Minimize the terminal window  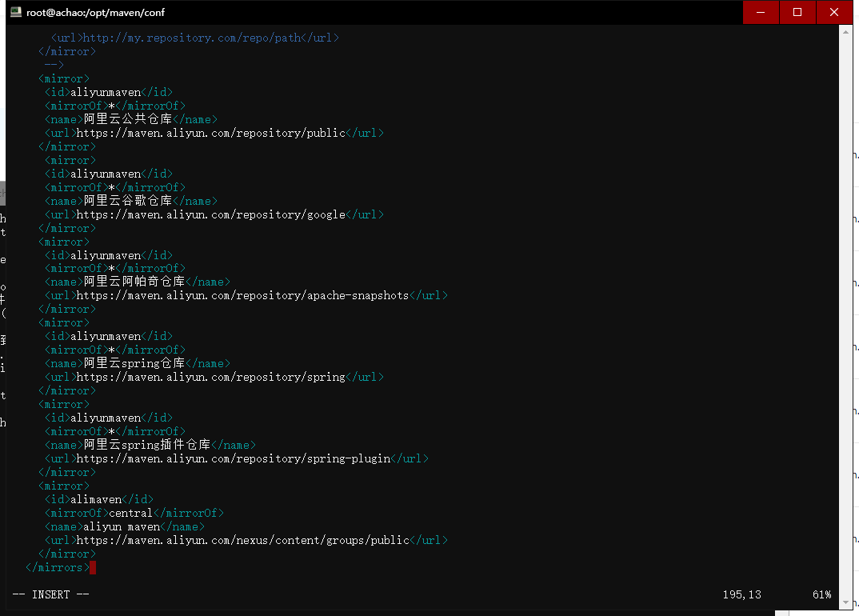pos(761,12)
